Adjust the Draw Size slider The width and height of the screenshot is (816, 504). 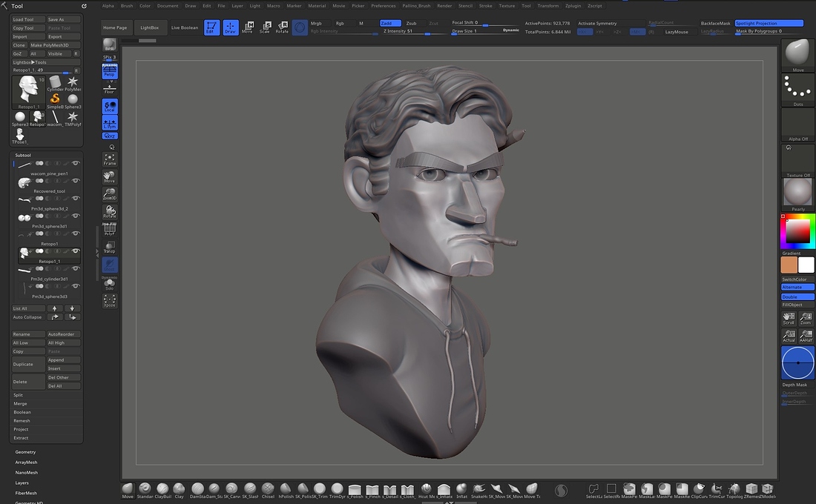point(485,31)
